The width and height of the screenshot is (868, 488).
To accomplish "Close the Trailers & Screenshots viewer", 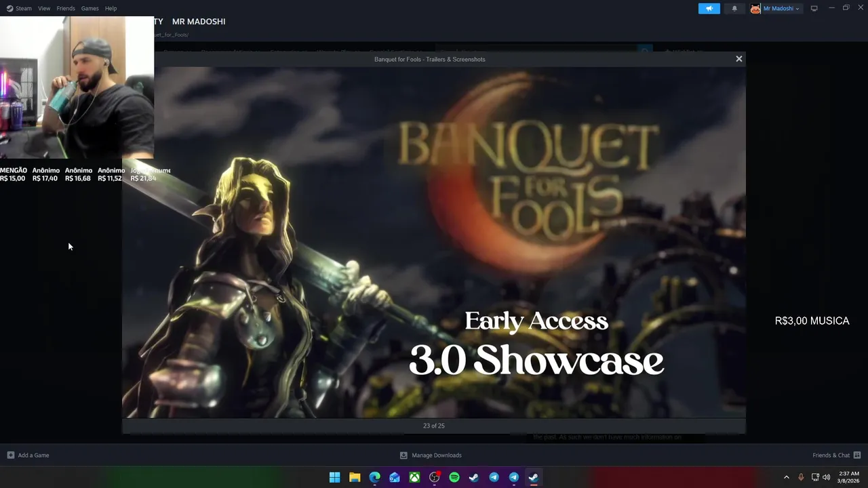I will tap(739, 59).
